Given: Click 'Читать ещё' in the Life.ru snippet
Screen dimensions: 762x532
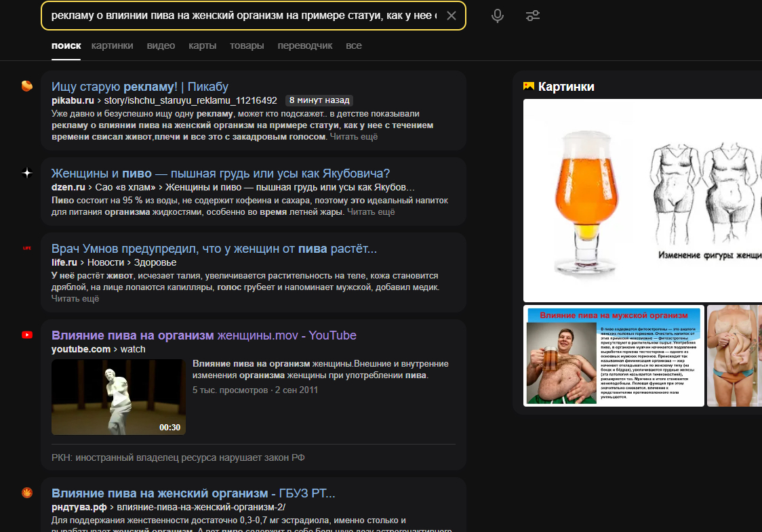Looking at the screenshot, I should tap(75, 299).
